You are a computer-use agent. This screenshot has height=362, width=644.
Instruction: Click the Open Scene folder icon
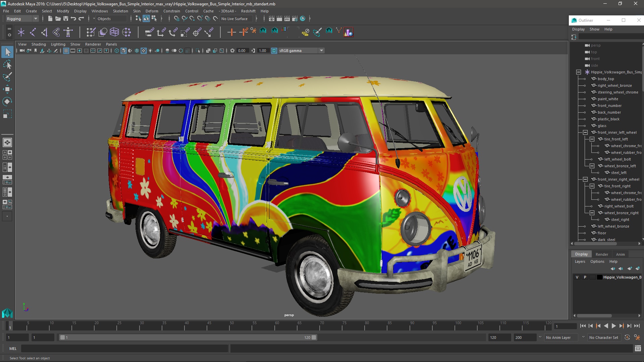(x=58, y=19)
